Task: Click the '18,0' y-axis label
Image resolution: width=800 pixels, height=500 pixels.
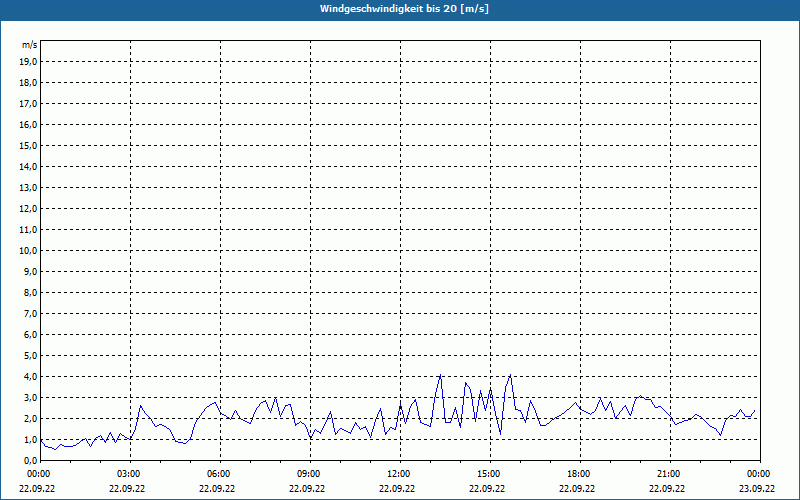Action: [x=30, y=83]
